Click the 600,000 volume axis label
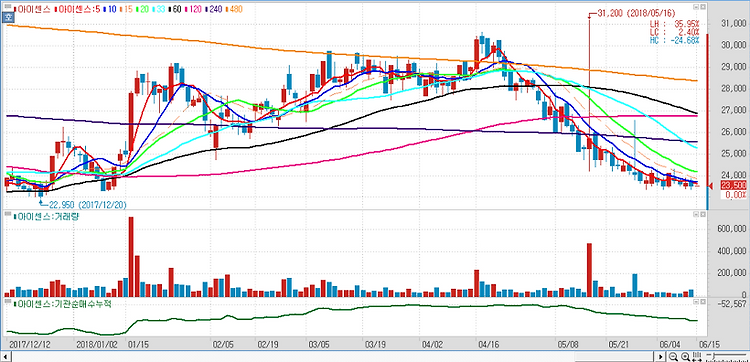 coord(732,229)
